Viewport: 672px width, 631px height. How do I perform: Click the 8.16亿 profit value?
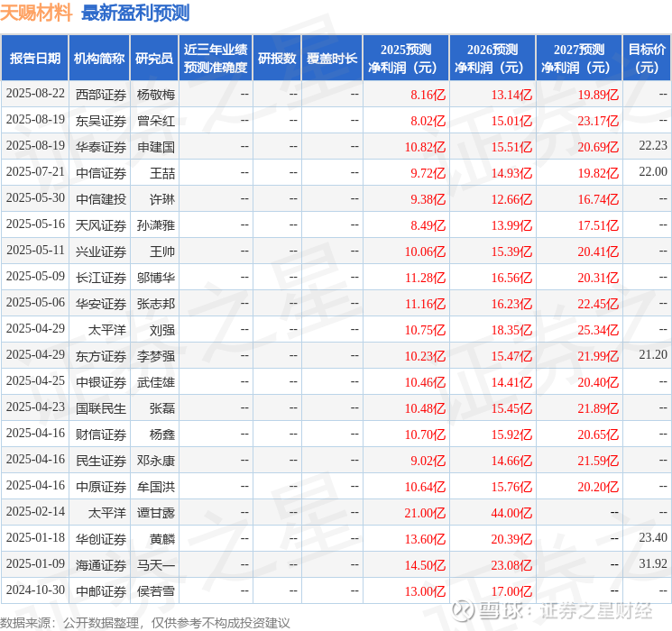[428, 95]
